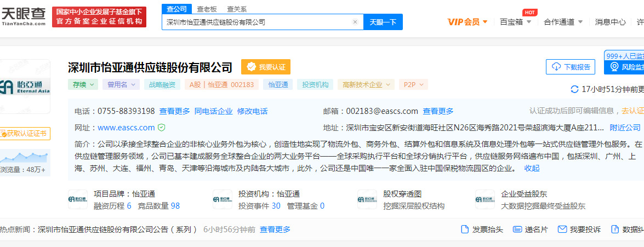Viewport: 644px width, 247px height.
Task: Click the 战略融资 tag
Action: point(162,85)
